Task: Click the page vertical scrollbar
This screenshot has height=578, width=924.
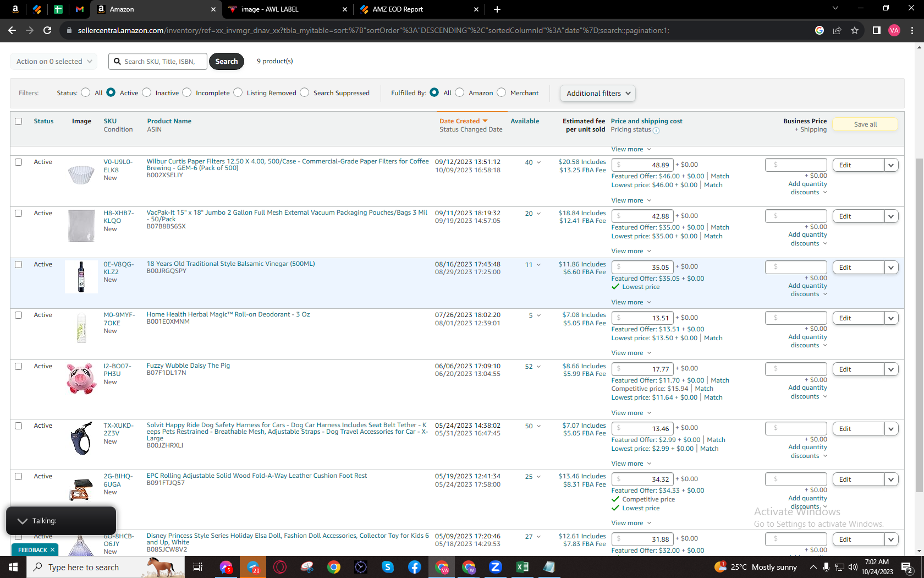Action: [x=919, y=325]
